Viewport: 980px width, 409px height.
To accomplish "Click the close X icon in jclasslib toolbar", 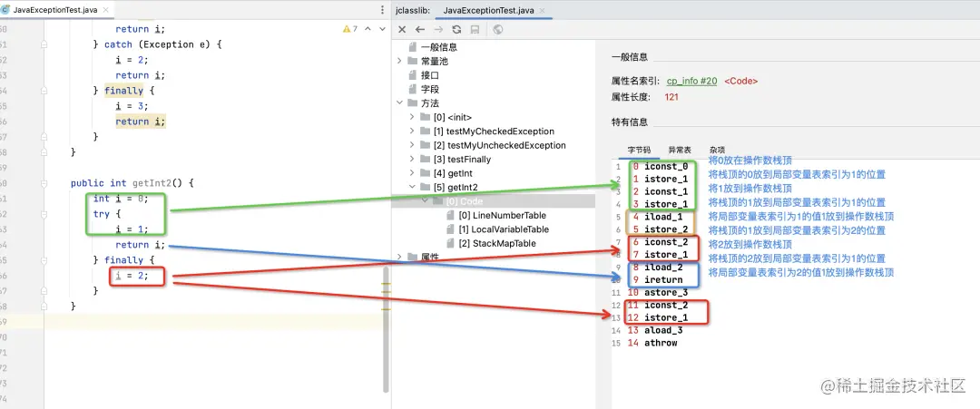I will coord(402,29).
